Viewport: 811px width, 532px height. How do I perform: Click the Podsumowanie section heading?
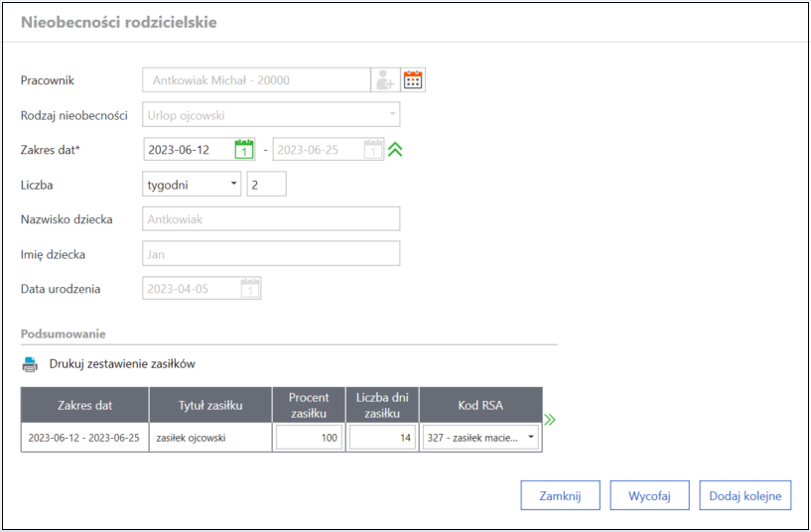(x=64, y=333)
